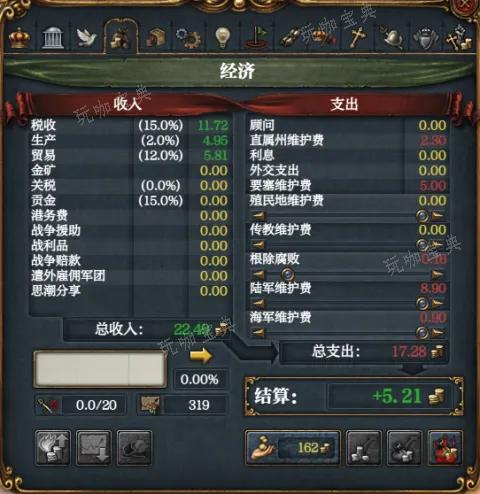
Task: Open the crown Court tab
Action: click(x=19, y=37)
